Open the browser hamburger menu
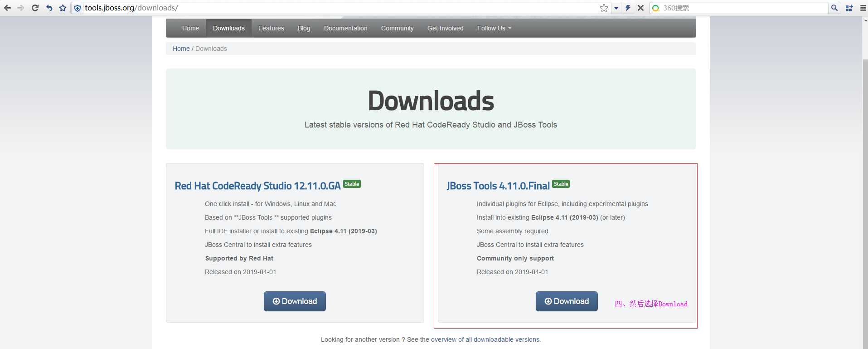This screenshot has height=349, width=868. (863, 8)
